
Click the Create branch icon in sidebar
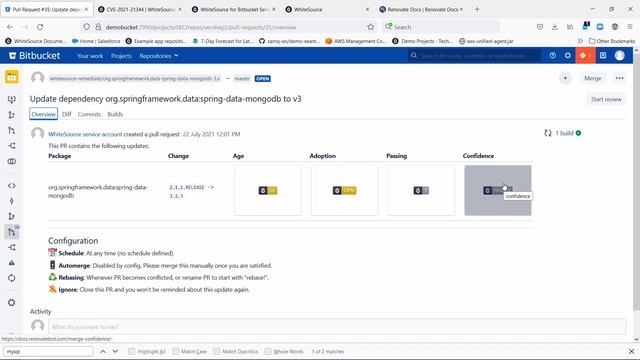point(11,115)
